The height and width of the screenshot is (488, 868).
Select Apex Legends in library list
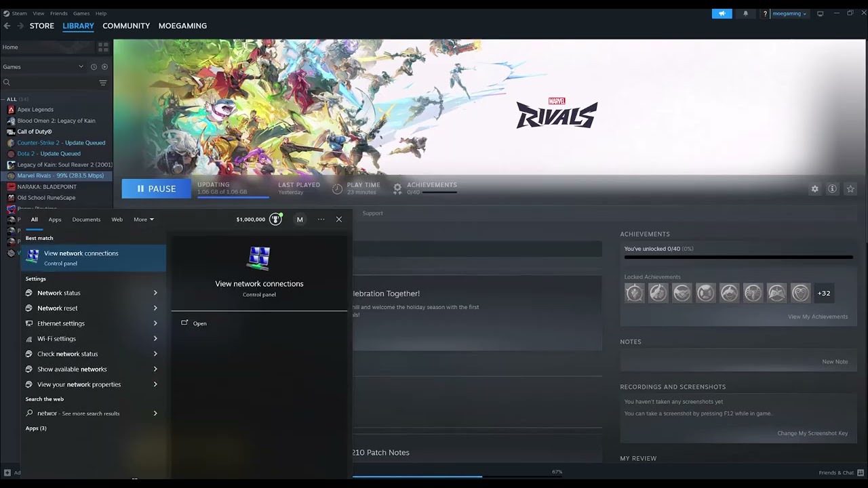coord(35,110)
